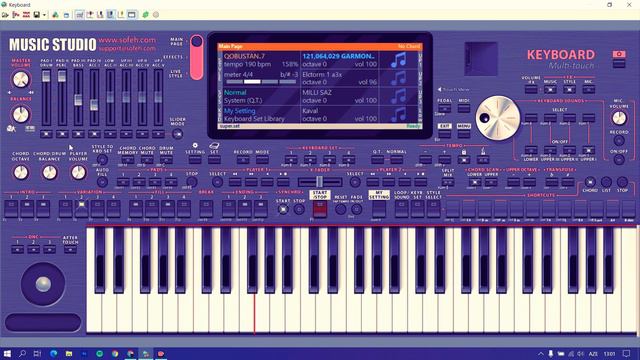The width and height of the screenshot is (640, 360).
Task: Open the Windows notification center icon
Action: coord(627,353)
